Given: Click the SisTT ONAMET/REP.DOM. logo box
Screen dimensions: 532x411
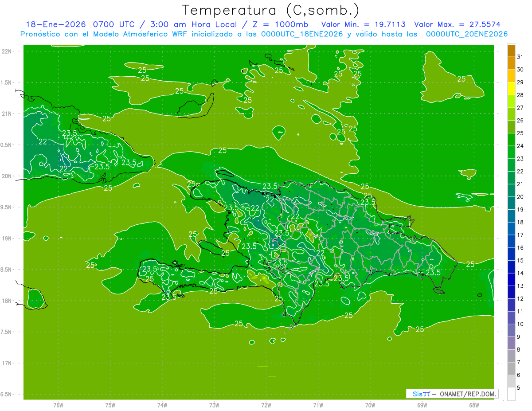Looking at the screenshot, I should (x=452, y=394).
